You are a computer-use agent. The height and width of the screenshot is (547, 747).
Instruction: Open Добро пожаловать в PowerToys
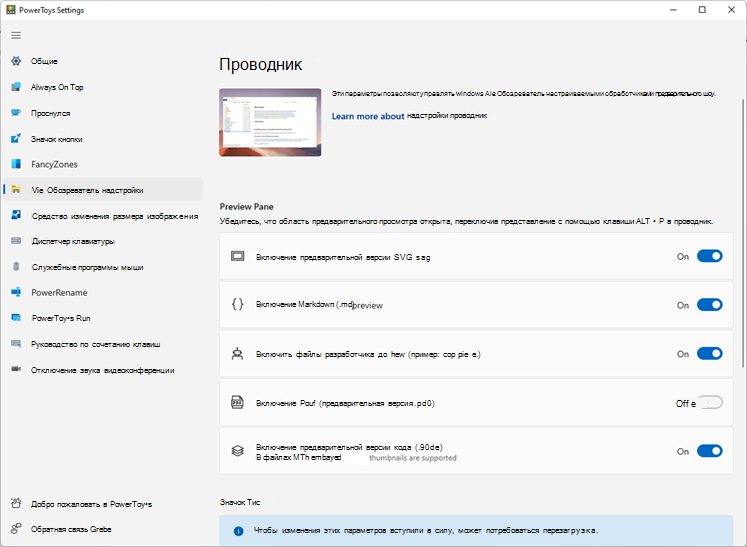[103, 504]
